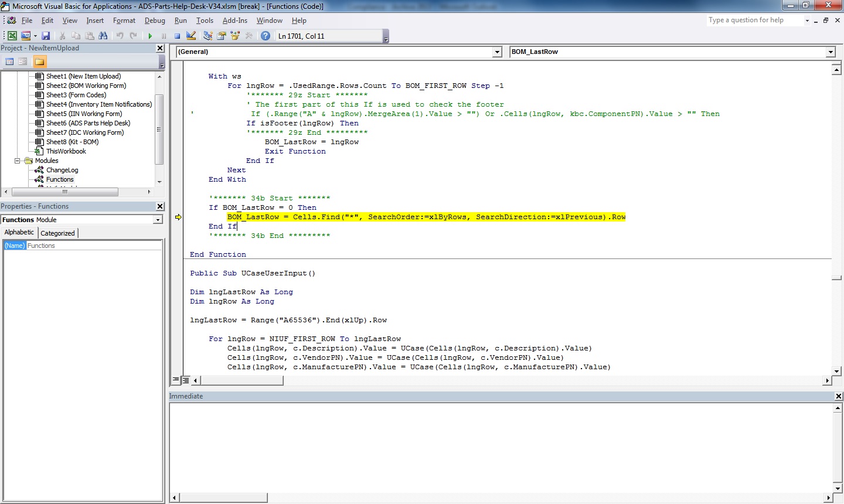Open the BOM_LastRow procedure dropdown

point(831,52)
